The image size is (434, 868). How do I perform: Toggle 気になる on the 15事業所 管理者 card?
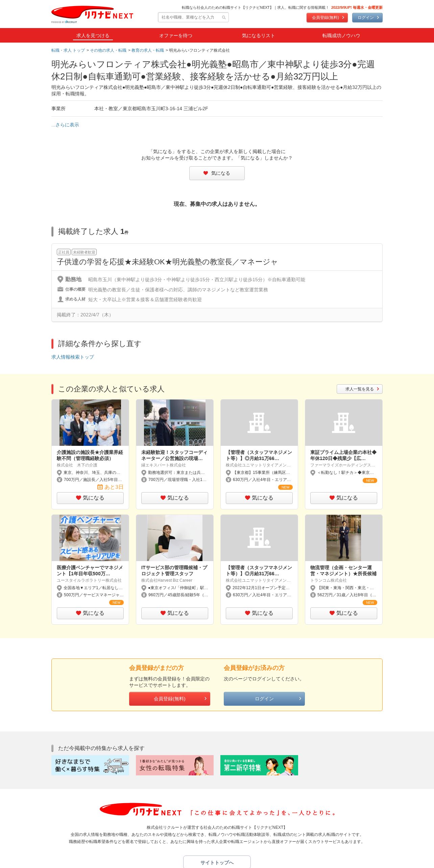click(259, 498)
